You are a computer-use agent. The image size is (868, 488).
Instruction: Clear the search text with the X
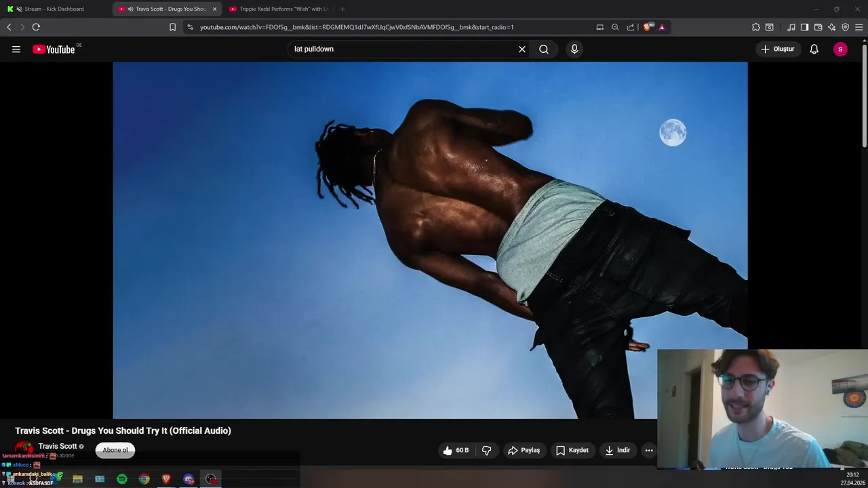tap(522, 49)
